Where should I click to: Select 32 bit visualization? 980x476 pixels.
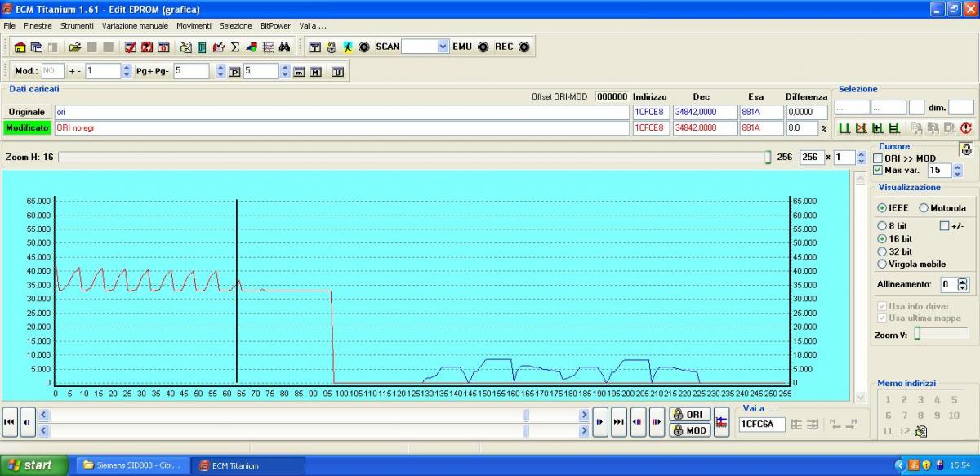pyautogui.click(x=882, y=251)
